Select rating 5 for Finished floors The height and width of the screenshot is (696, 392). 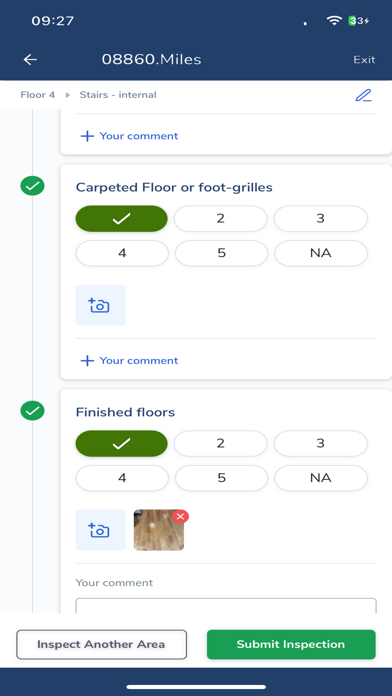[222, 478]
